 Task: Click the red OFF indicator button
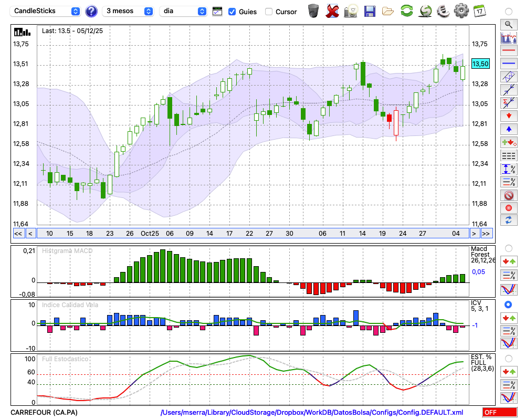(499, 413)
